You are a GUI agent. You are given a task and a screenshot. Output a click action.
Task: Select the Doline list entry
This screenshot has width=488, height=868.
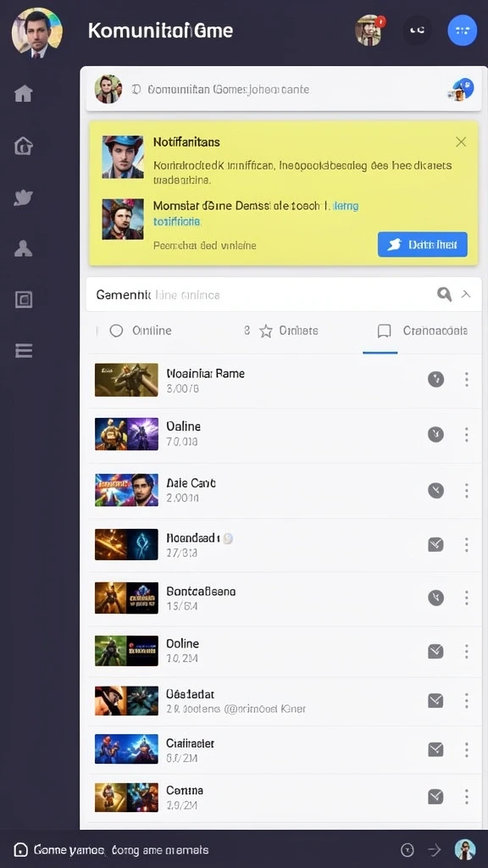pyautogui.click(x=283, y=651)
